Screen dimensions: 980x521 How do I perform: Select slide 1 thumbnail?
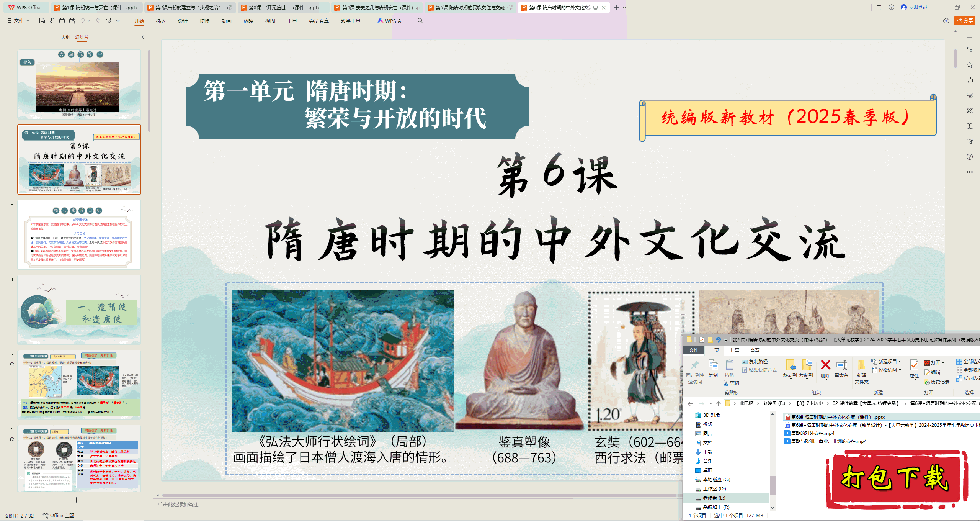click(x=79, y=84)
